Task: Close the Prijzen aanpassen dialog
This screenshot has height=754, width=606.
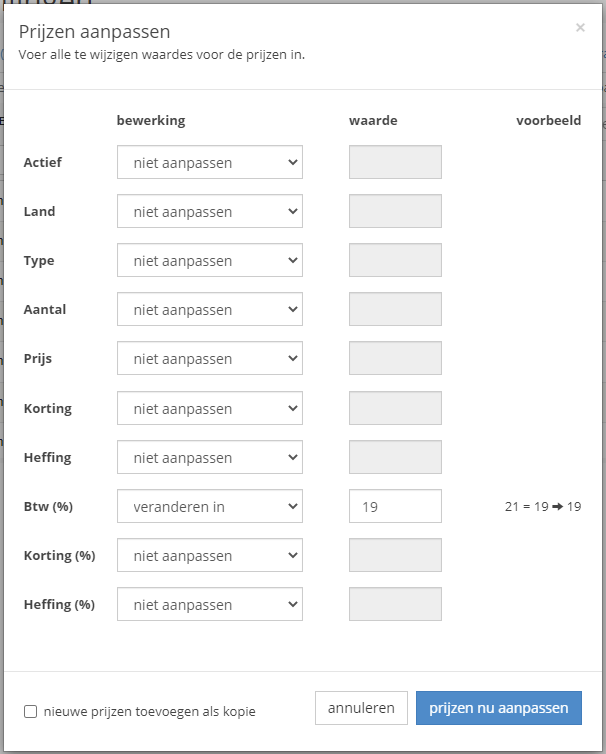Action: pyautogui.click(x=580, y=27)
